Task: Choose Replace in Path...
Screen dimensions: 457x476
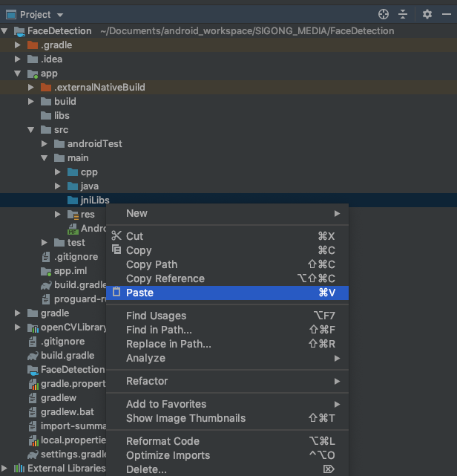Action: pyautogui.click(x=227, y=344)
